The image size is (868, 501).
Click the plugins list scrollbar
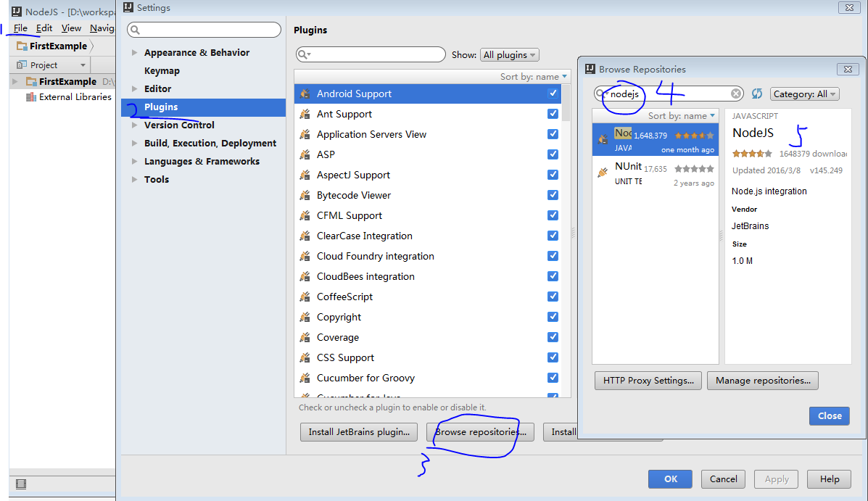(x=566, y=102)
